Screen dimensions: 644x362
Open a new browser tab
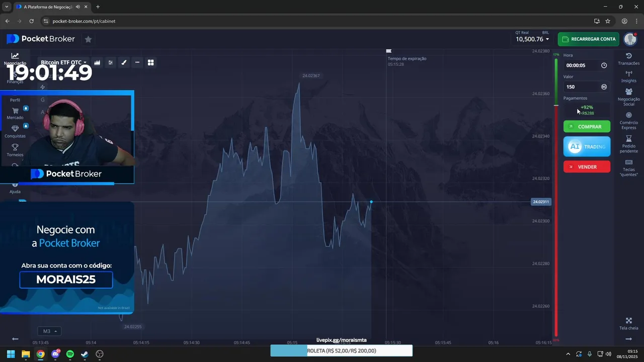pyautogui.click(x=98, y=7)
